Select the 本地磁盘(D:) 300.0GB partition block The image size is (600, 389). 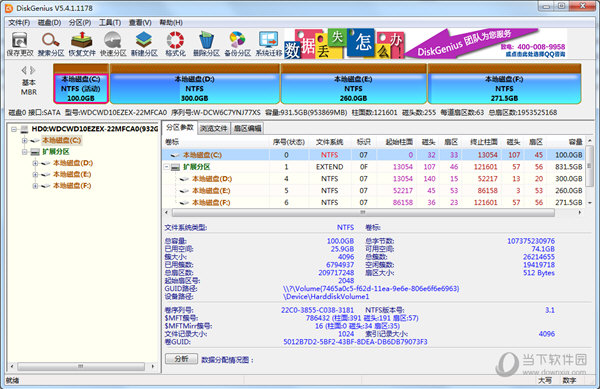point(194,84)
